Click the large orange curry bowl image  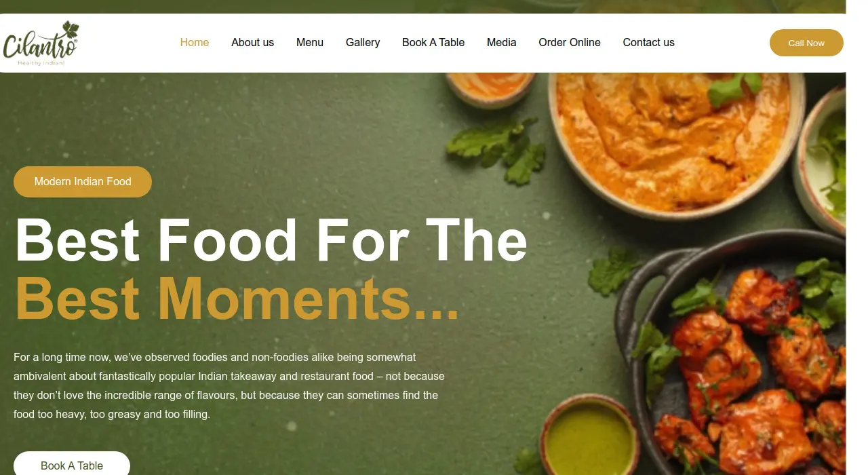[676, 136]
